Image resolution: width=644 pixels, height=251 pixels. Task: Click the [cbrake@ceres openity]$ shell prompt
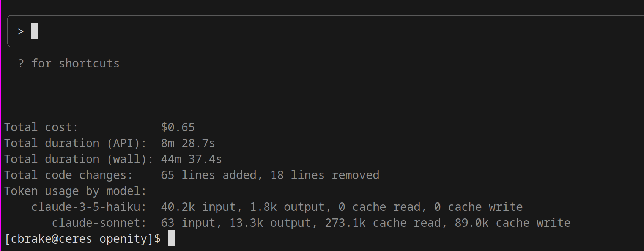[x=82, y=238]
